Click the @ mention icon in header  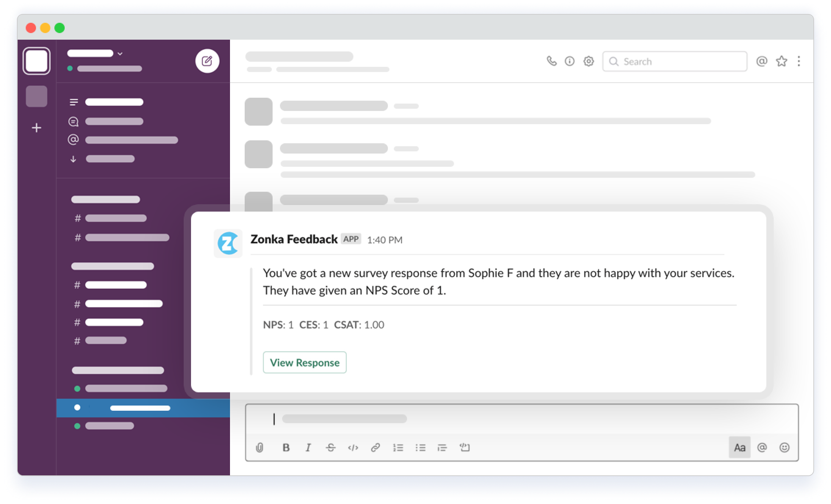[763, 61]
